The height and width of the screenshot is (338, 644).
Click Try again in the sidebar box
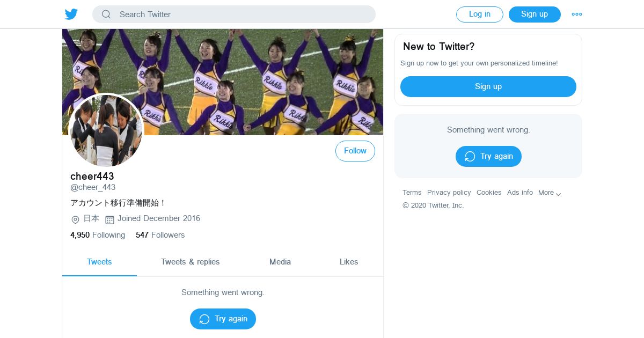click(x=488, y=156)
